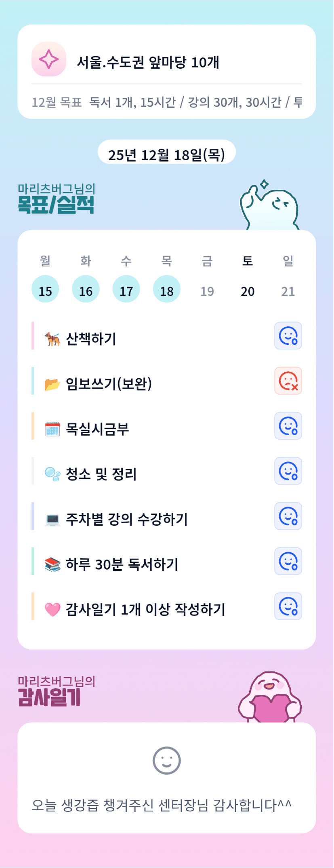Image resolution: width=334 pixels, height=868 pixels.
Task: Click the pink heart emoji icon
Action: 53,609
